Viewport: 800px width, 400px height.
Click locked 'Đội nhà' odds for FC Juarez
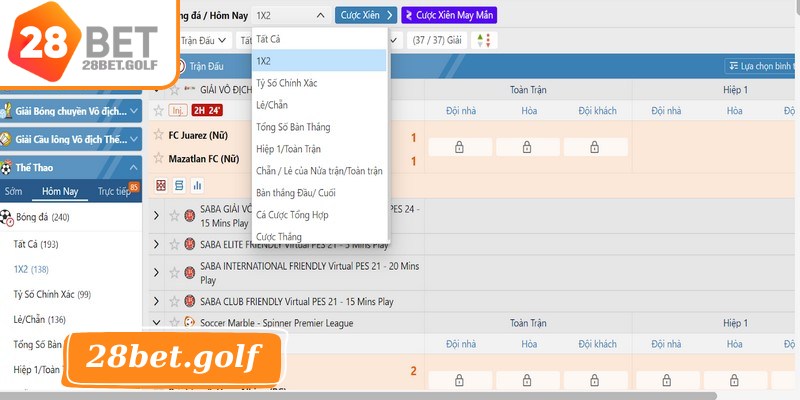(x=460, y=147)
